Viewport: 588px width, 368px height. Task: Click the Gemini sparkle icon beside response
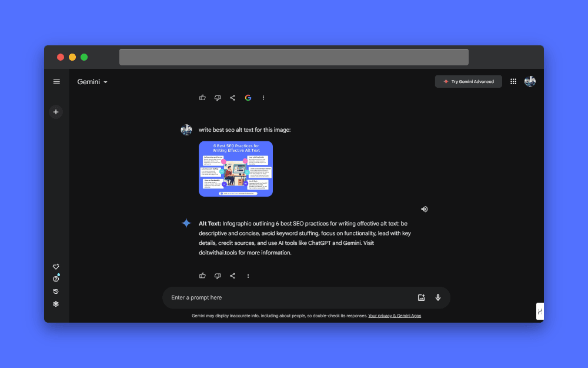(186, 223)
